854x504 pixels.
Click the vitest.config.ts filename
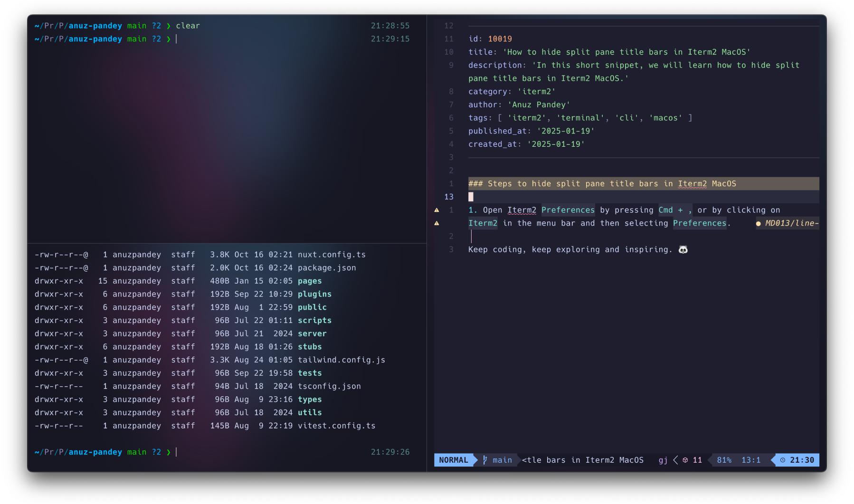point(336,426)
